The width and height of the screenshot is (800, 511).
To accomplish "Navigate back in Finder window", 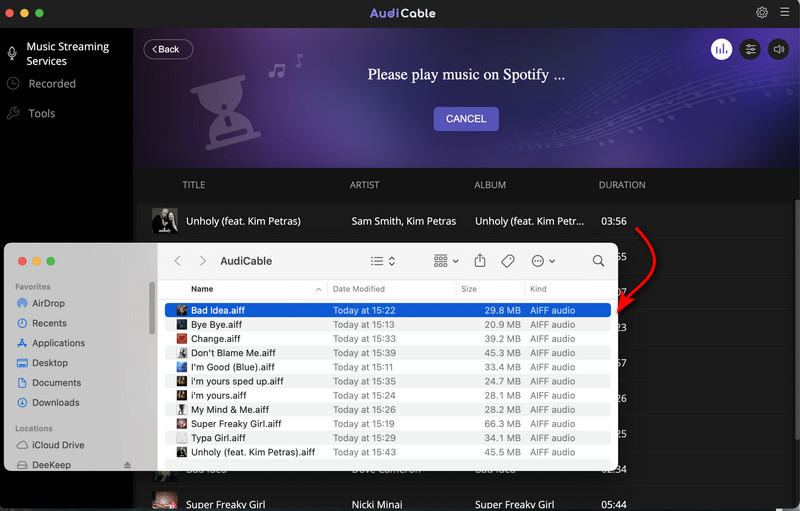I will click(178, 261).
